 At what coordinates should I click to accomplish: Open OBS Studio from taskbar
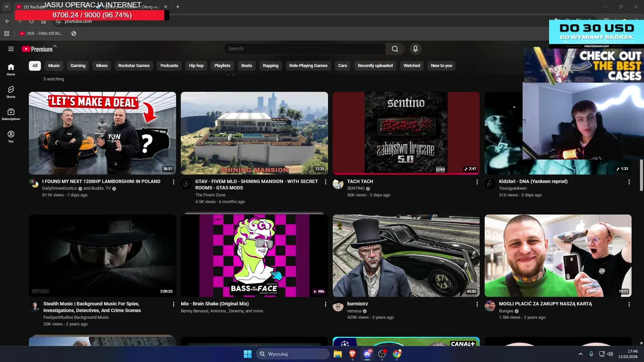pyautogui.click(x=382, y=354)
